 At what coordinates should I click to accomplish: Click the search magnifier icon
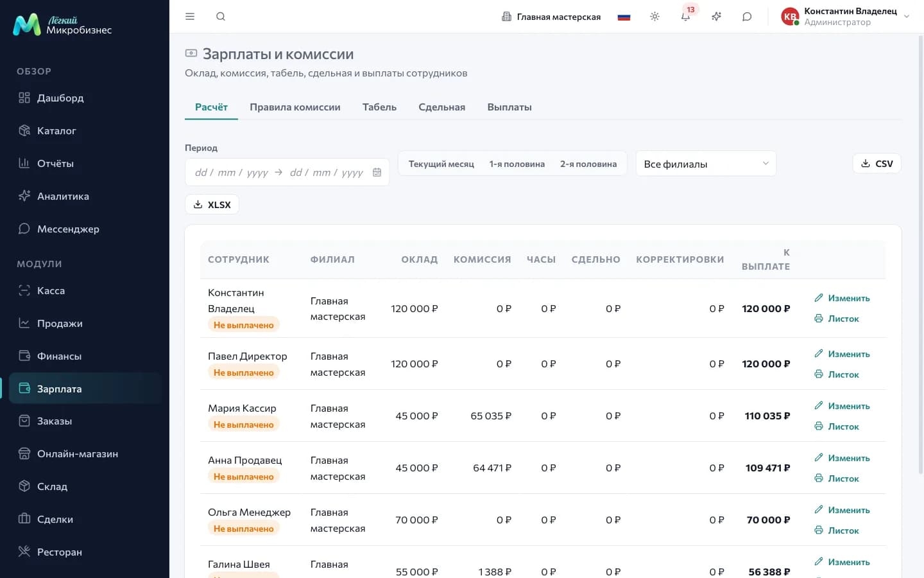tap(221, 17)
